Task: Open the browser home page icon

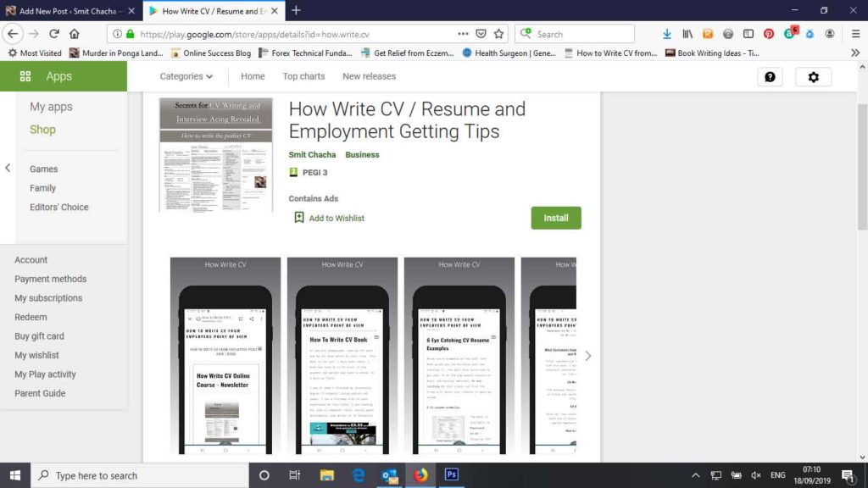Action: tap(75, 34)
